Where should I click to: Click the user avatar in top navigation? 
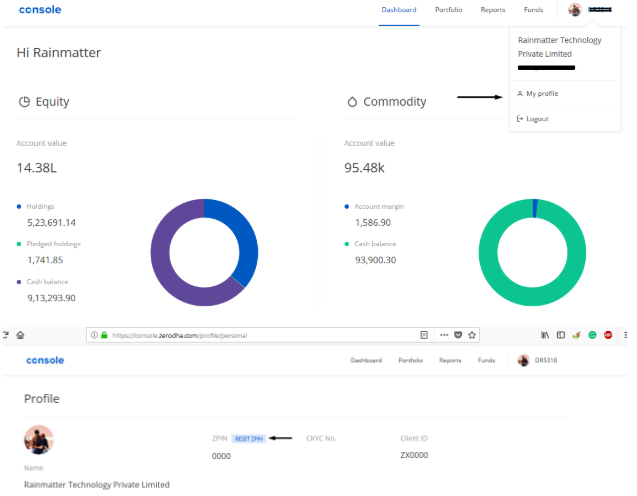(575, 10)
